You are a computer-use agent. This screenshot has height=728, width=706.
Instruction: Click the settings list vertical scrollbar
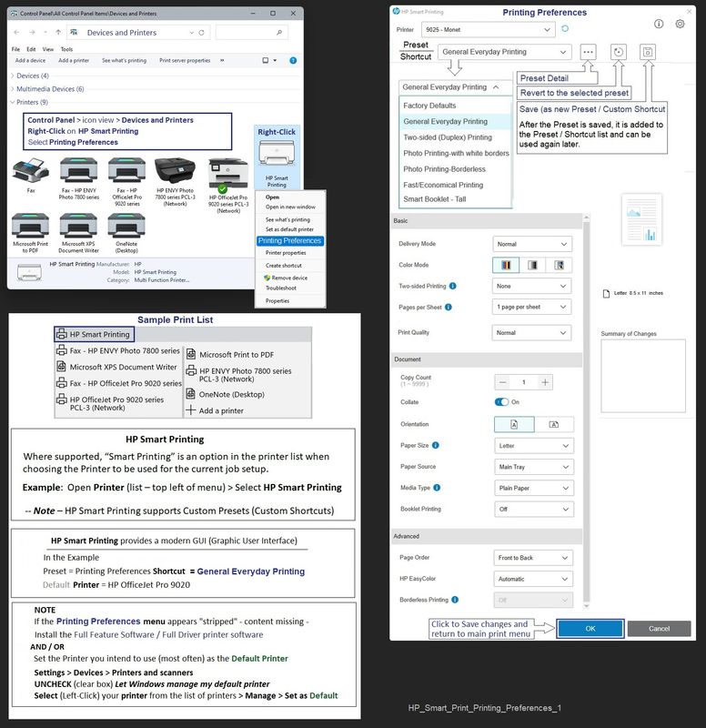586,411
